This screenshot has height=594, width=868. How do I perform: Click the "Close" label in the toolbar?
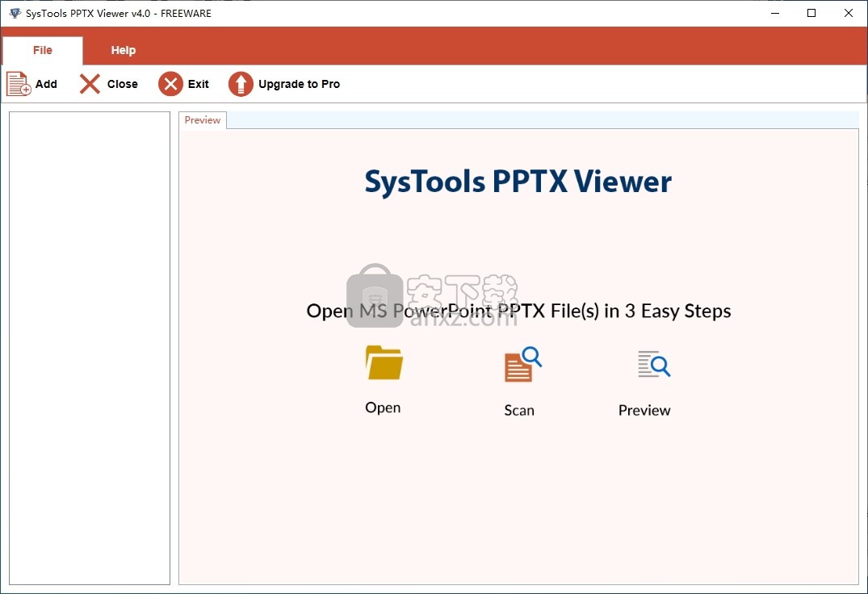pos(123,84)
